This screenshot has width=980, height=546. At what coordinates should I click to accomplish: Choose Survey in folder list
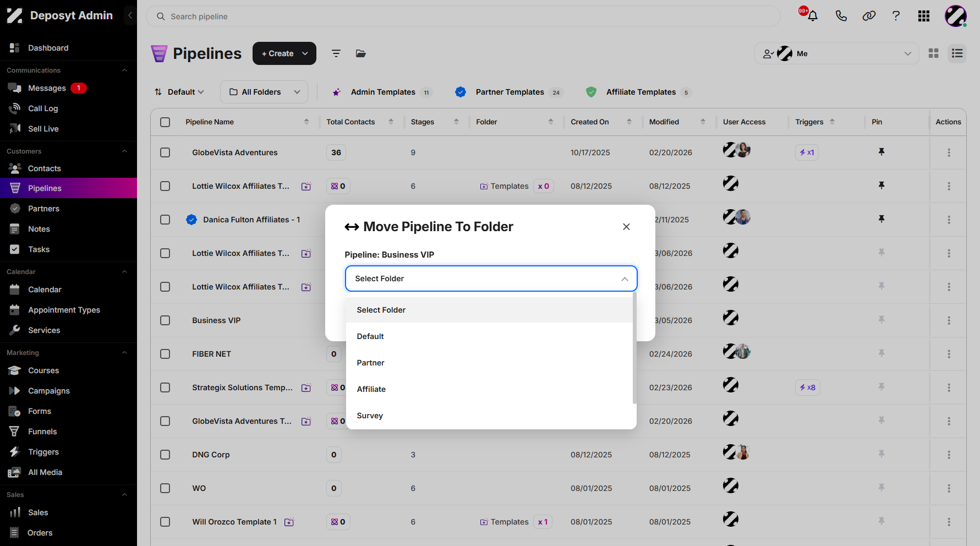pos(489,416)
